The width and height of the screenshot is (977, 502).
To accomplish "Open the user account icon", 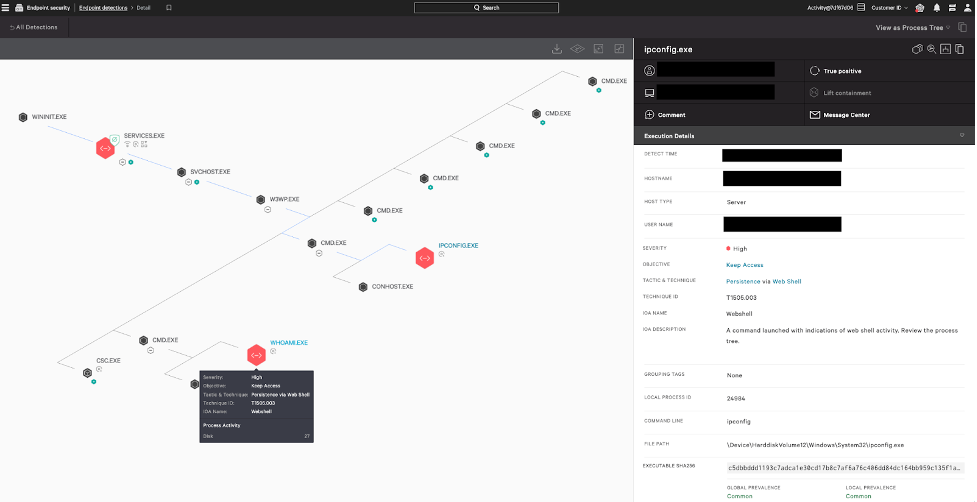I will tap(966, 7).
